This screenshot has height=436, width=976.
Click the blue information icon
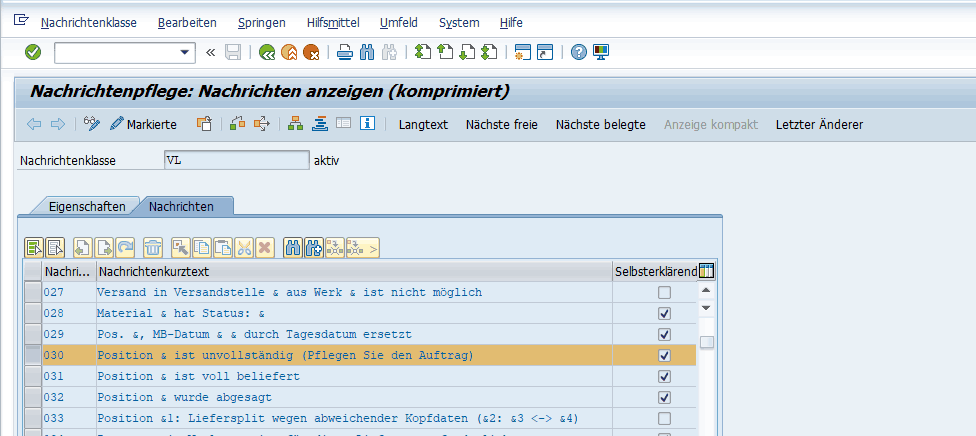(367, 124)
